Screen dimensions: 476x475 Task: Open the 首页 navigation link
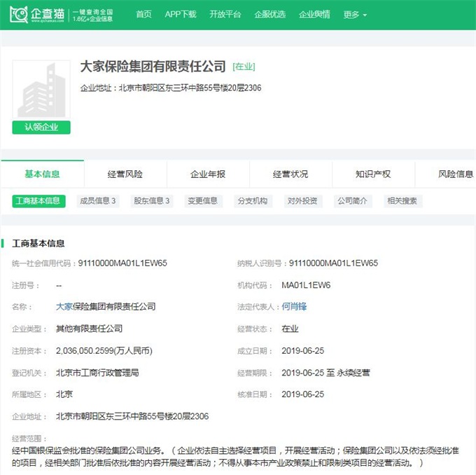click(x=143, y=14)
